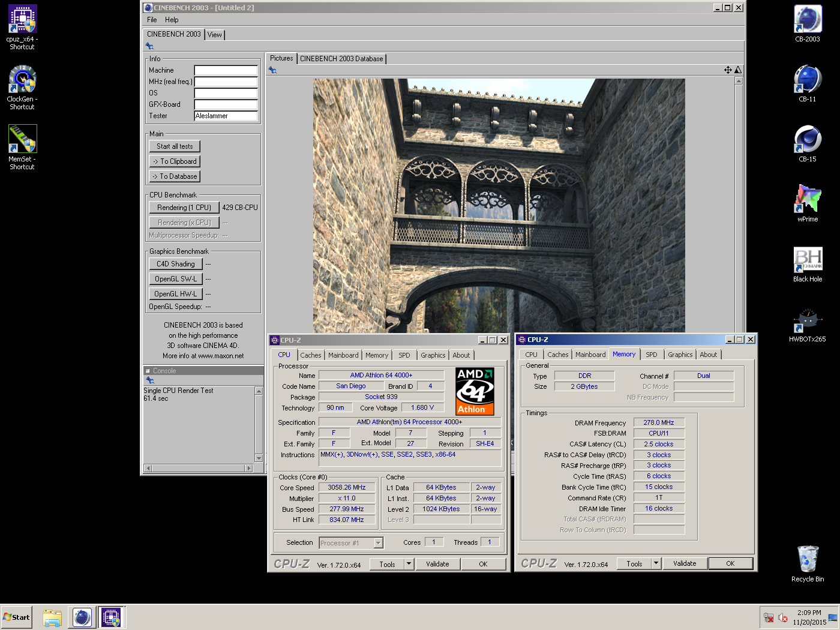This screenshot has height=630, width=840.
Task: Click the Start button
Action: pos(16,617)
